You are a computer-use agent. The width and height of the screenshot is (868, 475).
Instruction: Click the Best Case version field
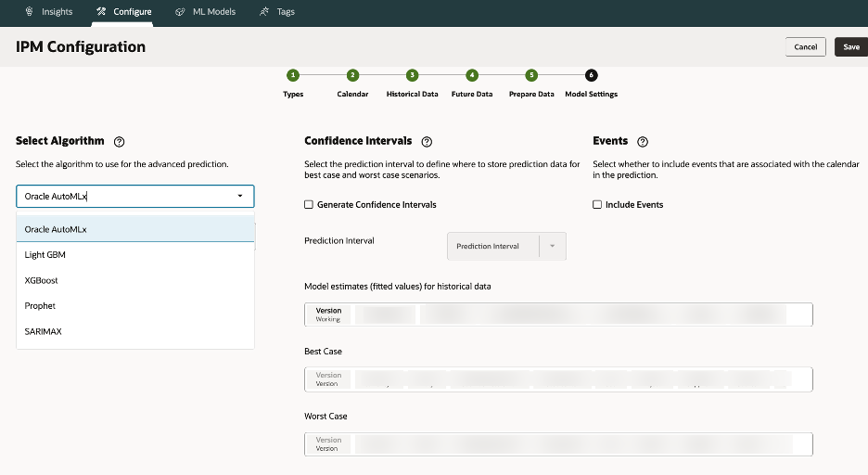click(557, 379)
